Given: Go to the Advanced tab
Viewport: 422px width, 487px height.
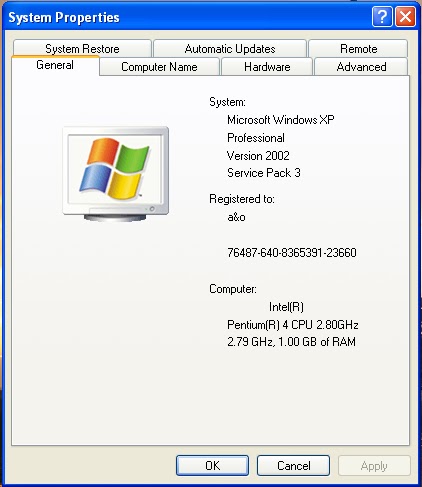Looking at the screenshot, I should click(x=361, y=67).
